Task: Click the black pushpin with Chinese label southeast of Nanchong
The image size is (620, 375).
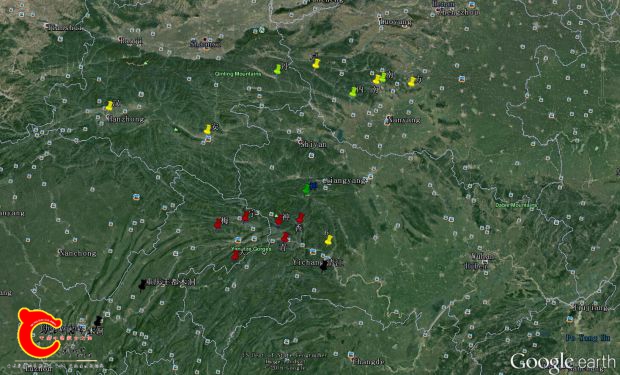Action: (x=142, y=284)
